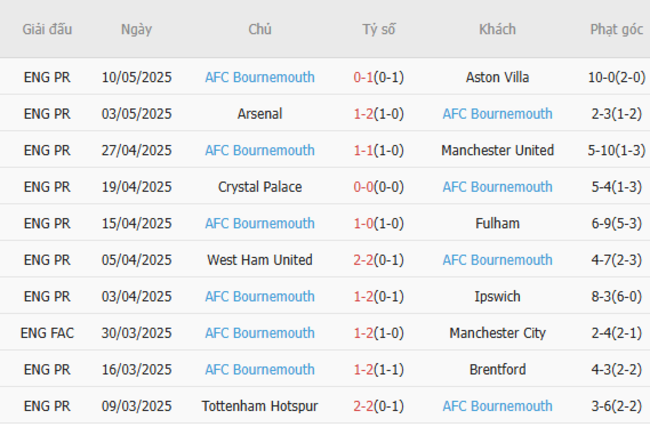Click the Aston Villa away team name

coord(497,77)
